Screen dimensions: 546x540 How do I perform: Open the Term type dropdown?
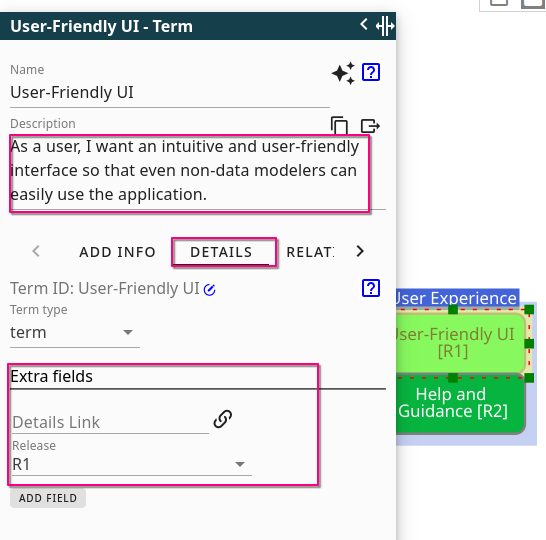[x=75, y=332]
